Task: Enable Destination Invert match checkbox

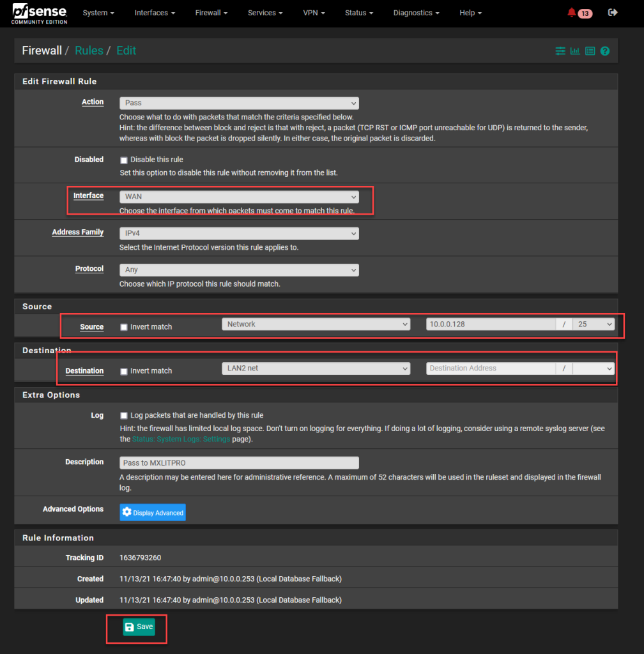Action: [124, 371]
